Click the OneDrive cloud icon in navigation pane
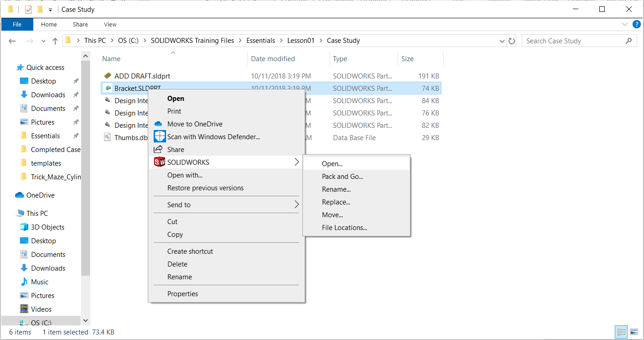The width and height of the screenshot is (644, 340). coord(20,195)
